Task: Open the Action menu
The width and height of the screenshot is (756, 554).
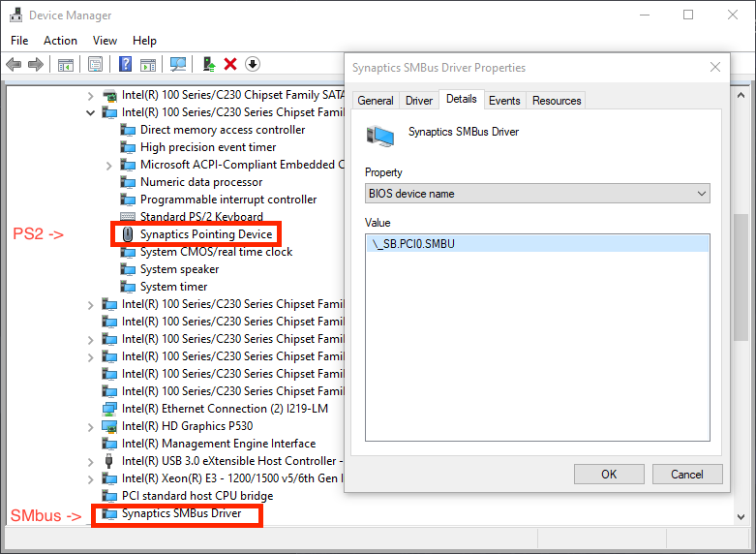Action: [60, 41]
